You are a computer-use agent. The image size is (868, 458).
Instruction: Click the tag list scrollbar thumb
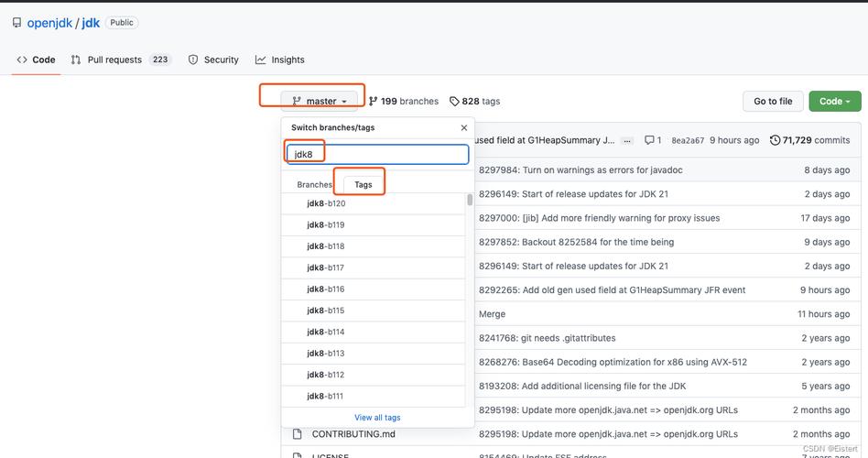(x=470, y=200)
